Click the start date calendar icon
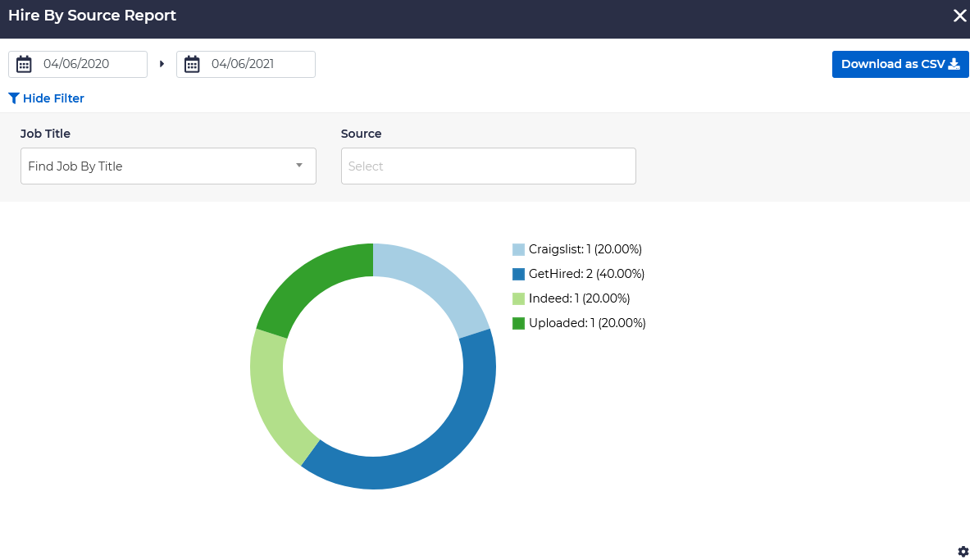The height and width of the screenshot is (560, 970). click(x=24, y=64)
